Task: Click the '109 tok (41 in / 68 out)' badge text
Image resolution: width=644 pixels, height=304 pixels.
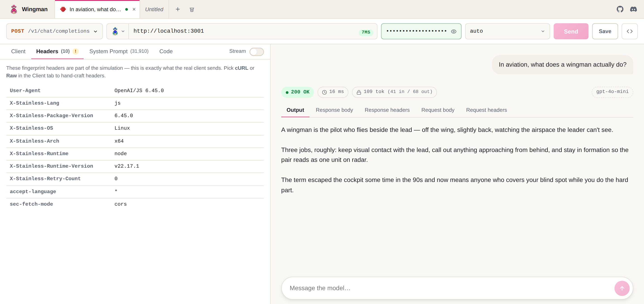Action: tap(398, 92)
